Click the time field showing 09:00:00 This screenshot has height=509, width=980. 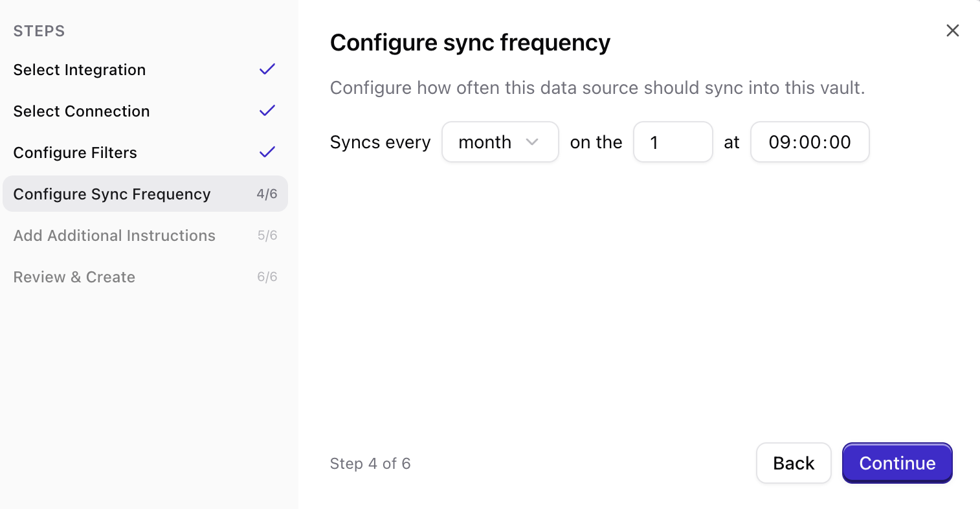point(810,142)
